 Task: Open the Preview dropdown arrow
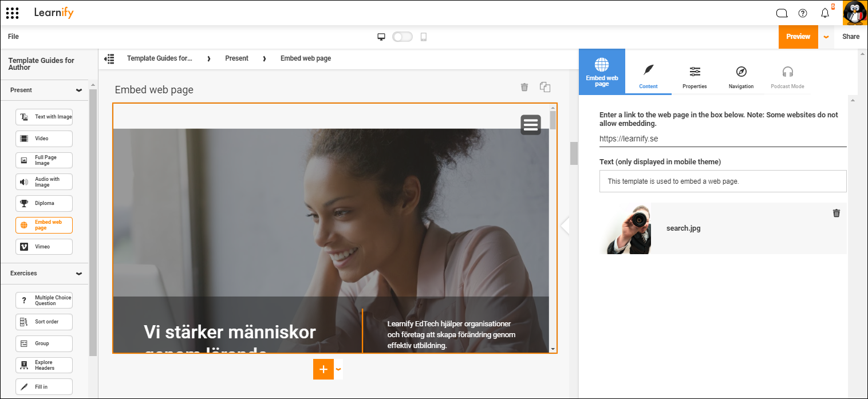tap(826, 37)
